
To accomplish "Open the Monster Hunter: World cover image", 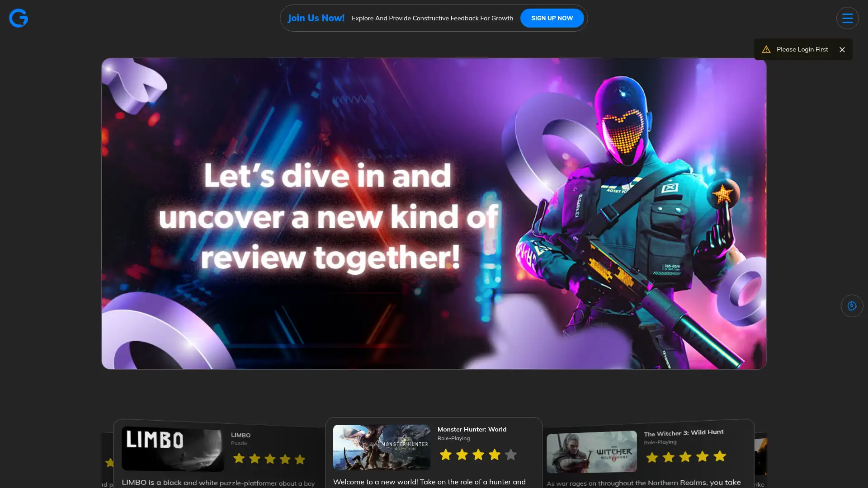I will point(381,447).
